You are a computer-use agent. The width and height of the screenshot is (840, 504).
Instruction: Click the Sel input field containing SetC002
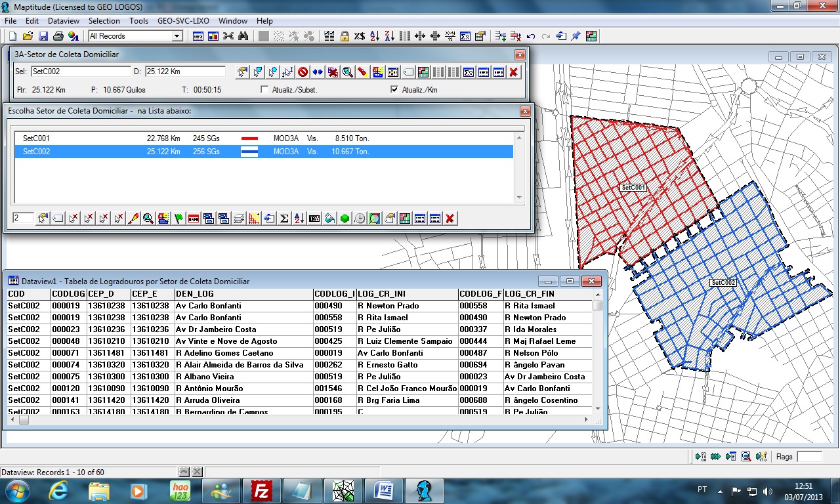(81, 72)
